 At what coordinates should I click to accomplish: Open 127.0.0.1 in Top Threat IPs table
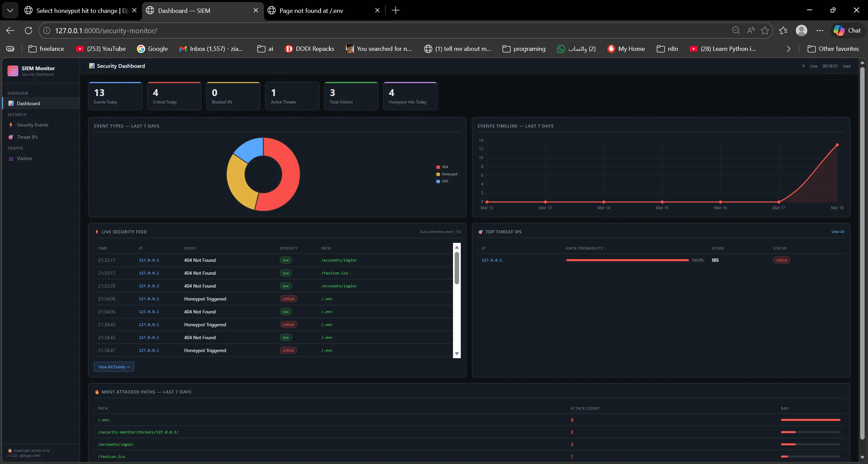click(492, 260)
